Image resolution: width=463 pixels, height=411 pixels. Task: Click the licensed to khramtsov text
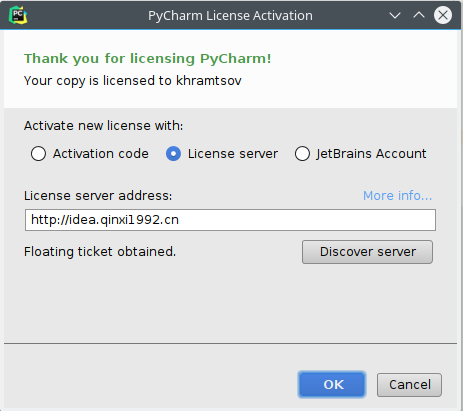point(133,81)
